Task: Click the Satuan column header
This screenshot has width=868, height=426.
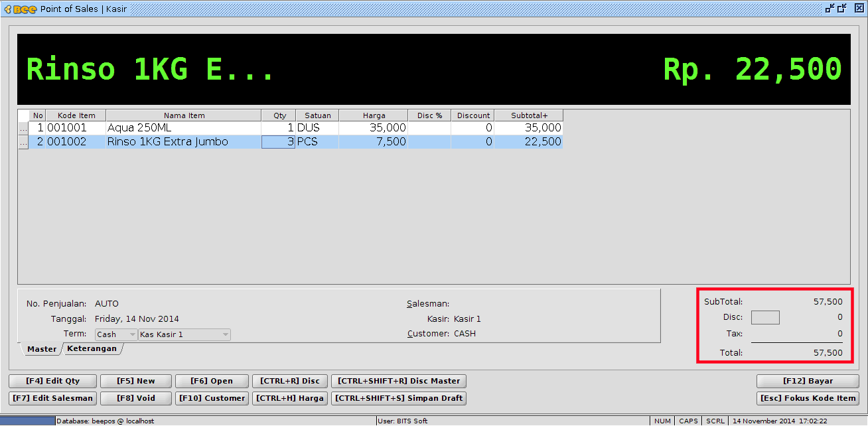Action: 317,115
